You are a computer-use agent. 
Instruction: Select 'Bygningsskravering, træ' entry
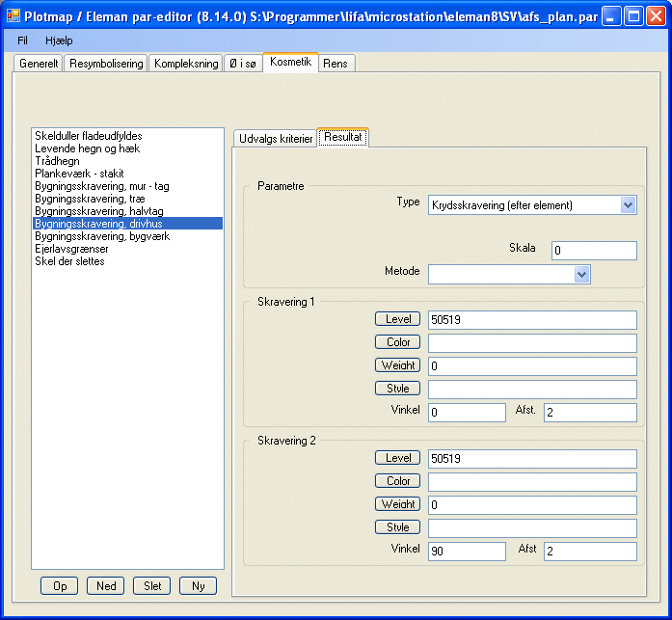tap(127, 199)
